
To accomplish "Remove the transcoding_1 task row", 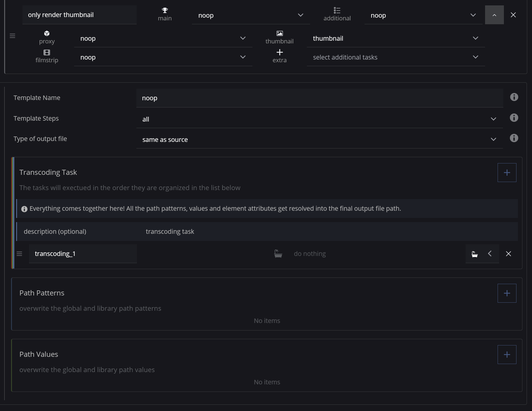I will click(x=508, y=254).
